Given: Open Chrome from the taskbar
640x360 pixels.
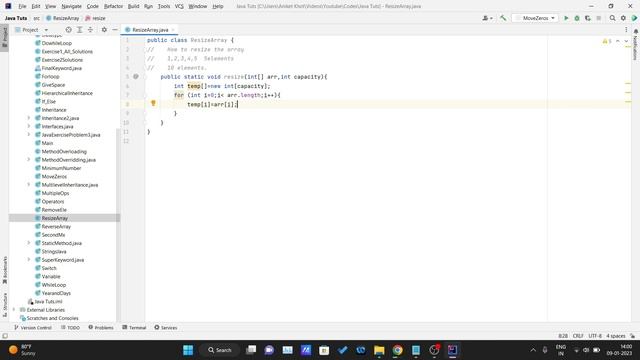Looking at the screenshot, I should pos(397,350).
